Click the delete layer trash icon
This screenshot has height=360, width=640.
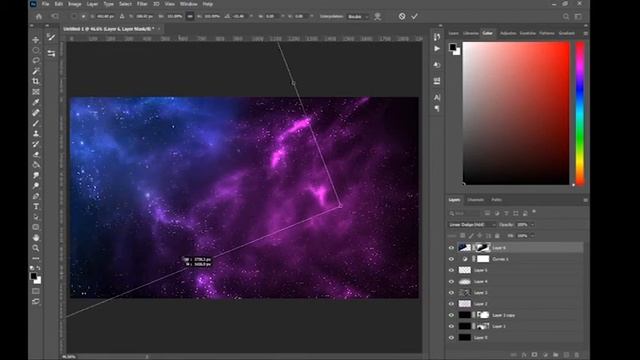click(577, 355)
